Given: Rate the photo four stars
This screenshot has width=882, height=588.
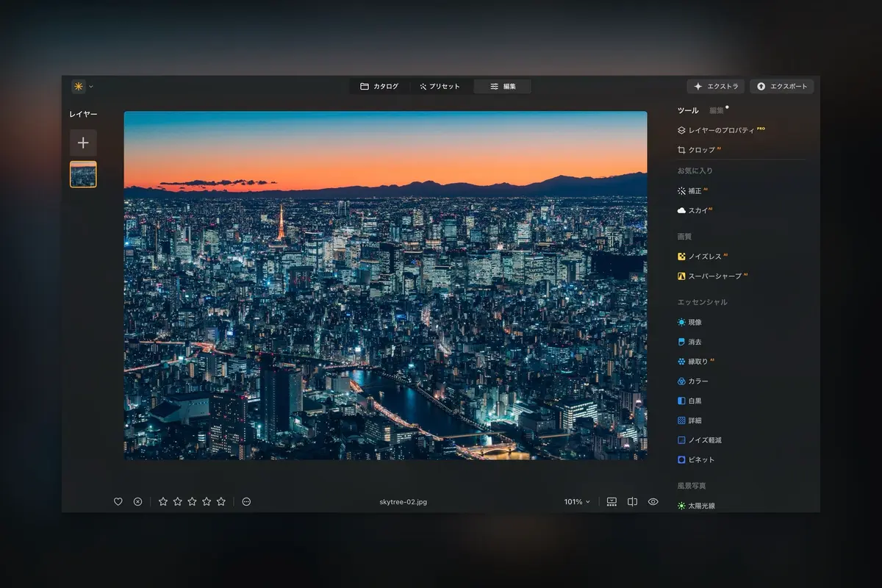Looking at the screenshot, I should pos(207,502).
